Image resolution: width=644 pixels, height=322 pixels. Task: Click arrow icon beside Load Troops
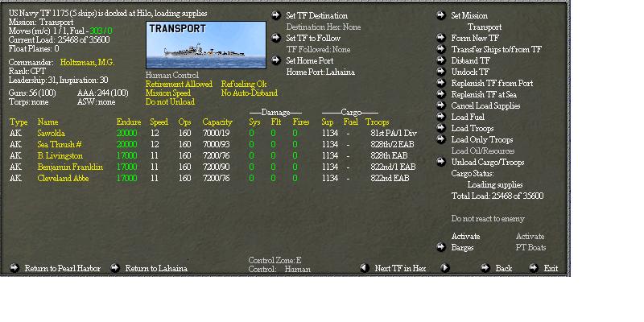[x=441, y=128]
